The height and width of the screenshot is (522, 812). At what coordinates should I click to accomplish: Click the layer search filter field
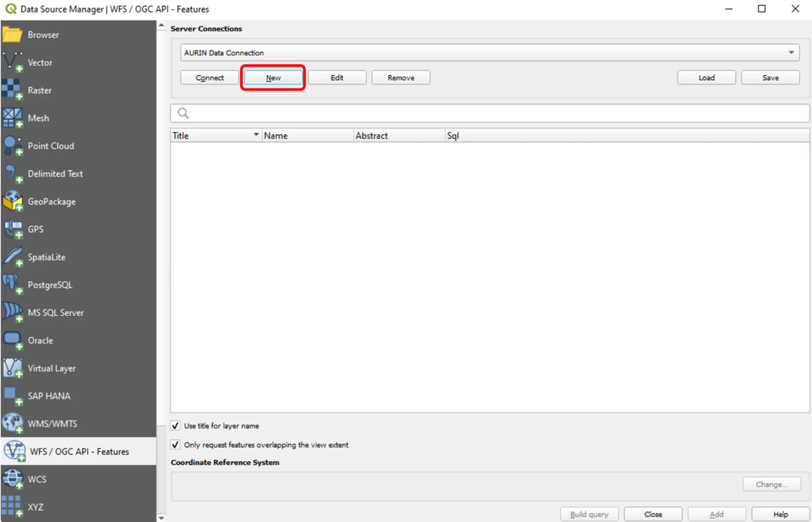click(490, 114)
